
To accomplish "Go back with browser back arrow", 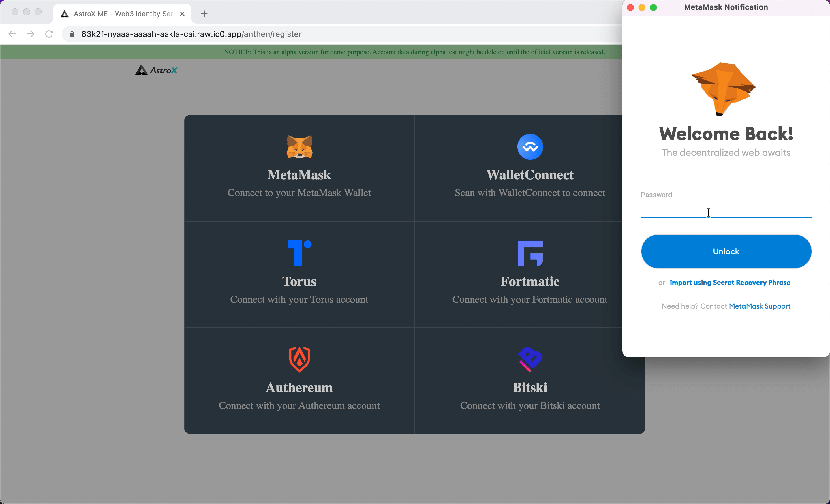I will click(x=12, y=34).
